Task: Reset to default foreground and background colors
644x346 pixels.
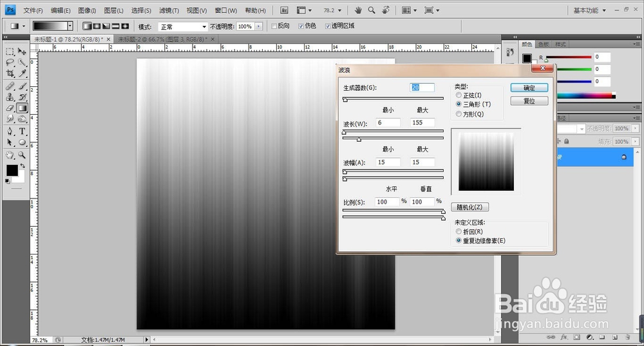Action: tap(7, 181)
